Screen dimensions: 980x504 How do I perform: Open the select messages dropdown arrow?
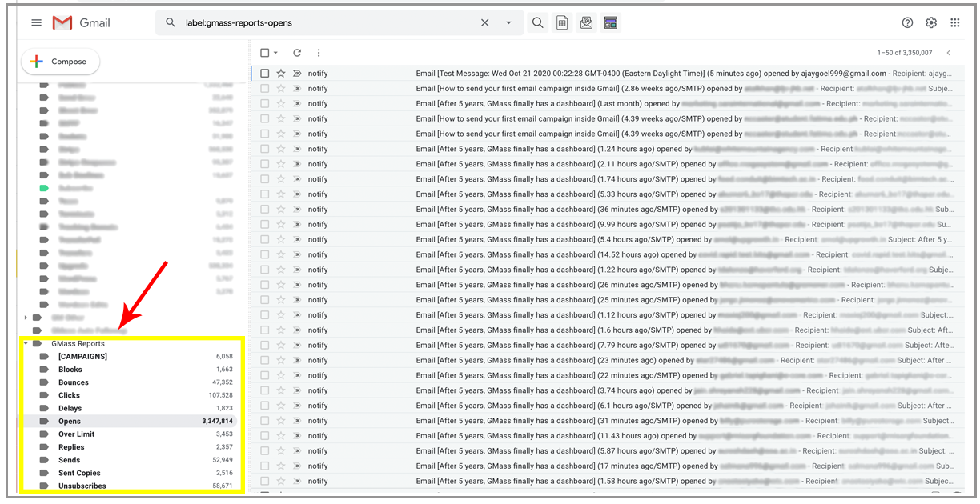point(275,52)
